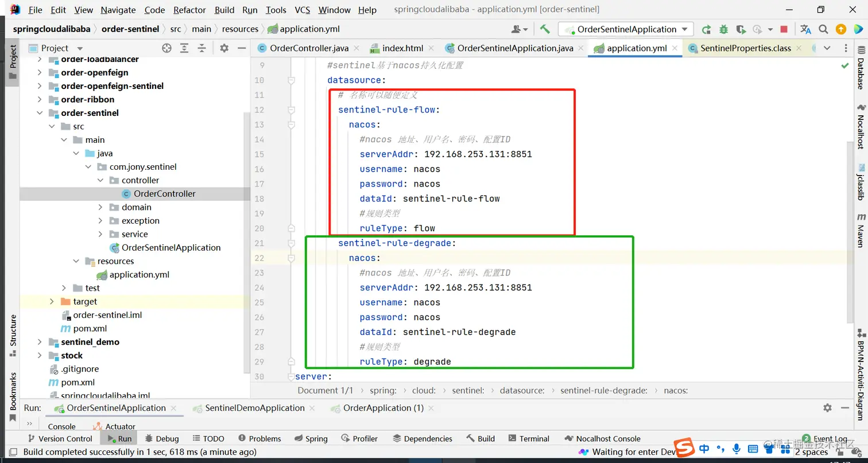Screen dimensions: 868x463
Task: Collapse the order-sentinel module node
Action: coord(39,113)
